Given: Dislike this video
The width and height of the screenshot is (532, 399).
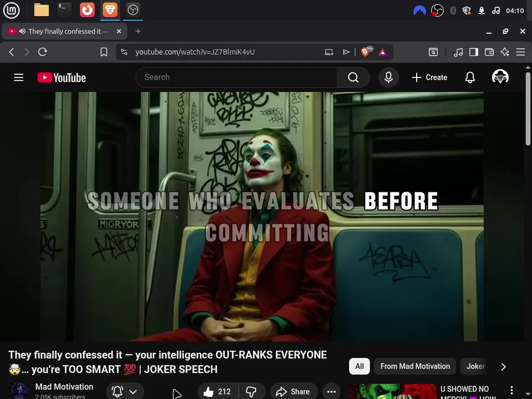Looking at the screenshot, I should [251, 392].
